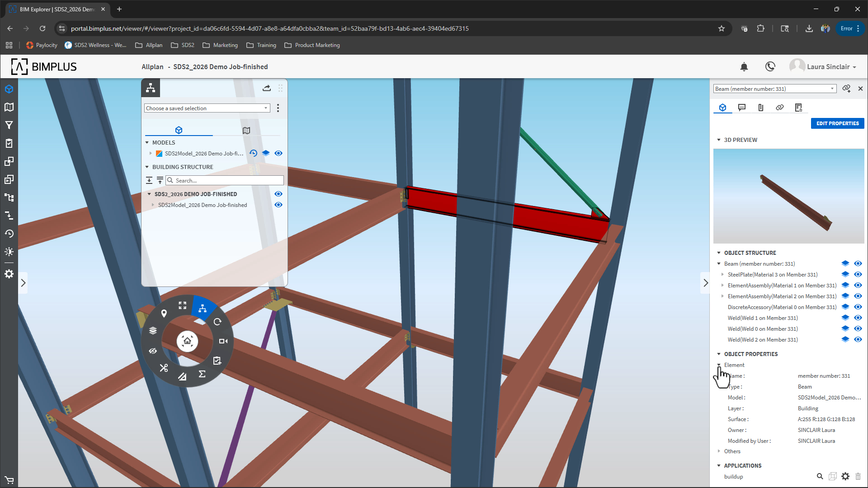This screenshot has width=868, height=488.
Task: Toggle eye icon for SteelPlate Material 3
Action: pyautogui.click(x=858, y=275)
